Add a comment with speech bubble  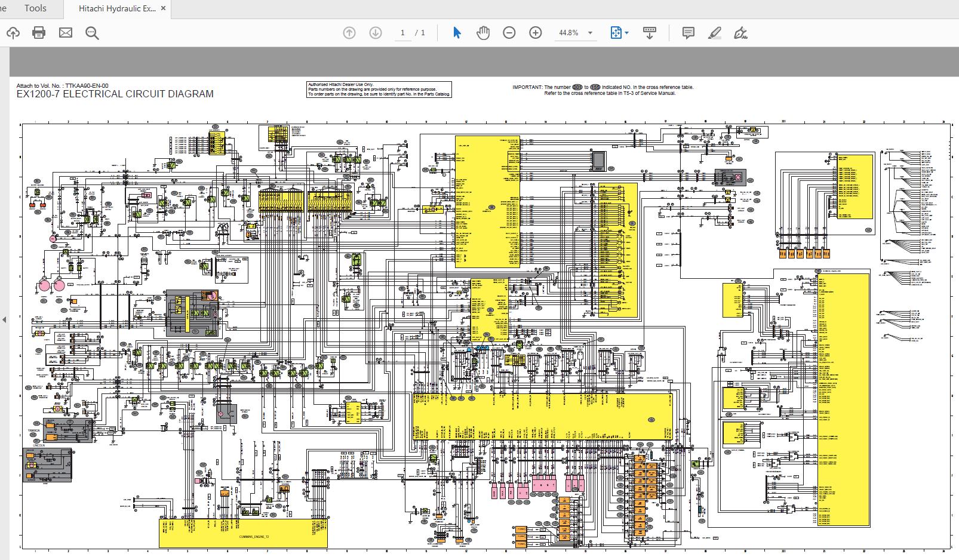pos(688,33)
